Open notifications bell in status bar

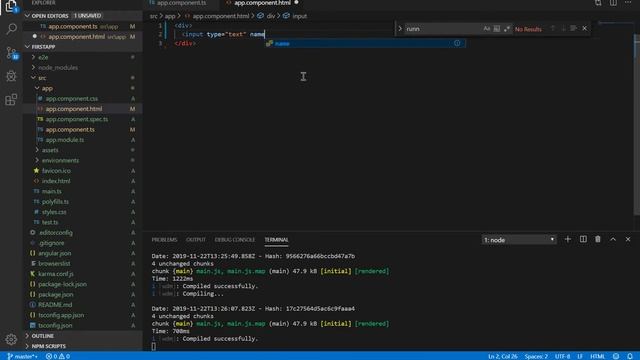(x=630, y=356)
